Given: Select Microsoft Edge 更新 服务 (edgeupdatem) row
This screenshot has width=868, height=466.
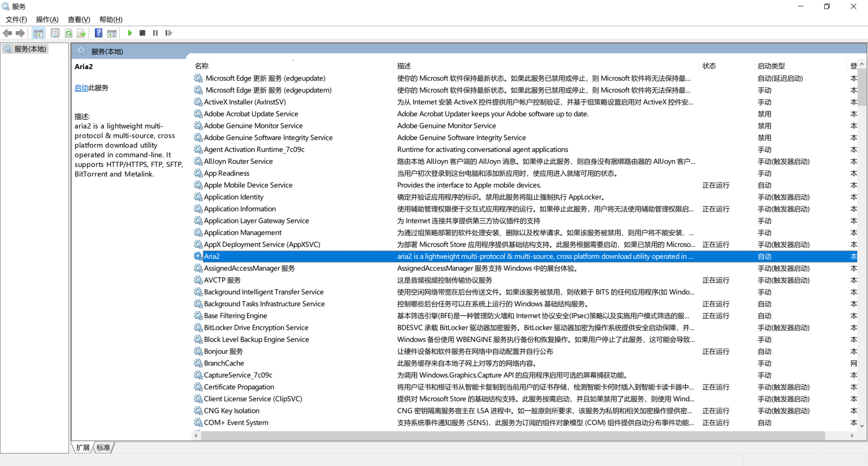Looking at the screenshot, I should [524, 90].
